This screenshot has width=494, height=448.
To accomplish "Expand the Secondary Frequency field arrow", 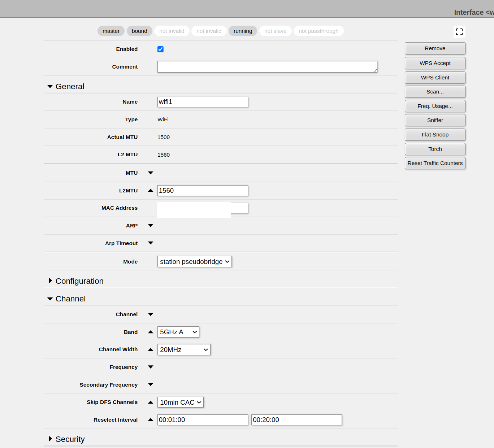I will tap(151, 385).
